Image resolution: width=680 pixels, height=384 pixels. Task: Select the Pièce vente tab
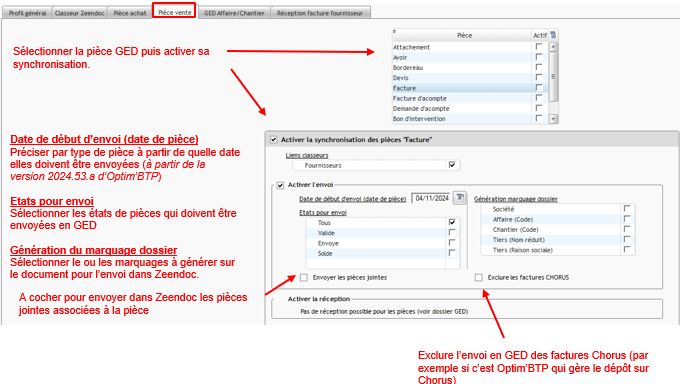[174, 12]
